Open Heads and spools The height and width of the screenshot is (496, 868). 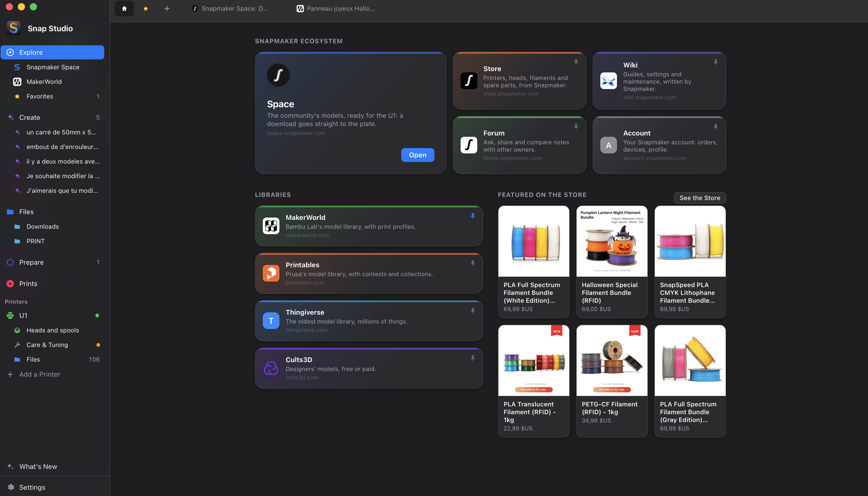(x=53, y=330)
